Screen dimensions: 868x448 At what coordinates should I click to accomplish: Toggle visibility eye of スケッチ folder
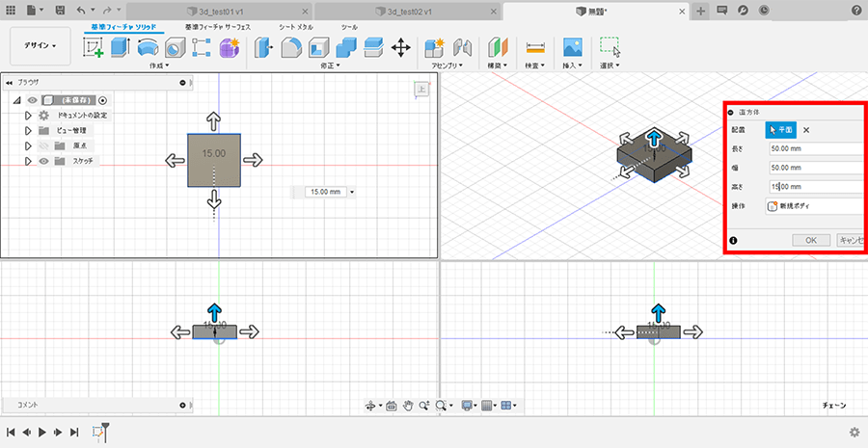43,161
